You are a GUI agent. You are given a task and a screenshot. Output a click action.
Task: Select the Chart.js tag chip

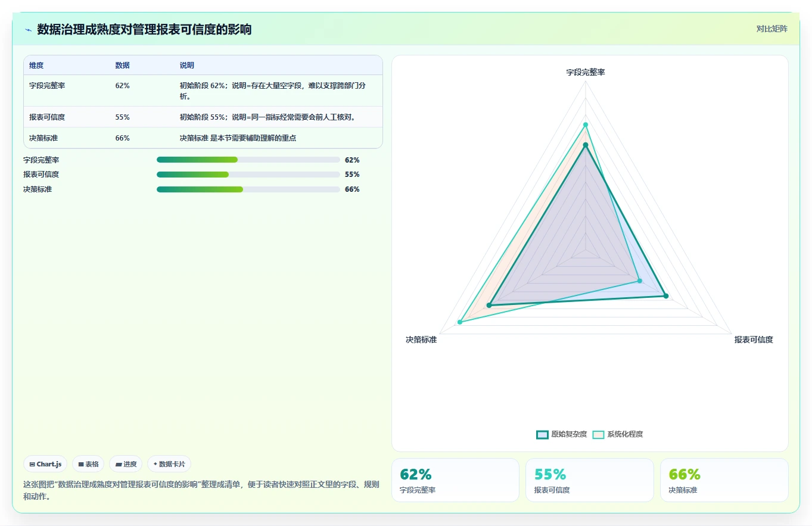point(45,464)
